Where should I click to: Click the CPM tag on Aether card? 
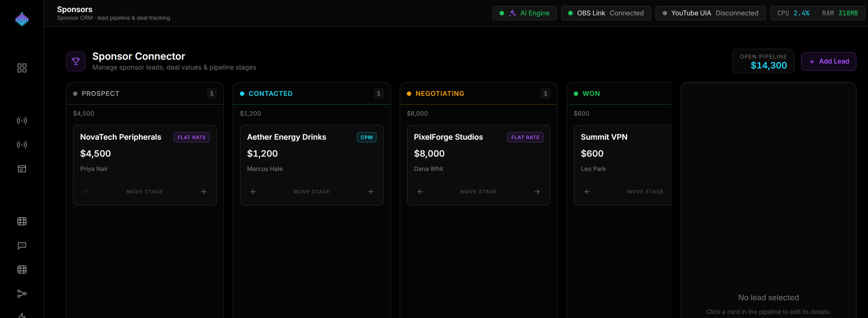point(367,138)
